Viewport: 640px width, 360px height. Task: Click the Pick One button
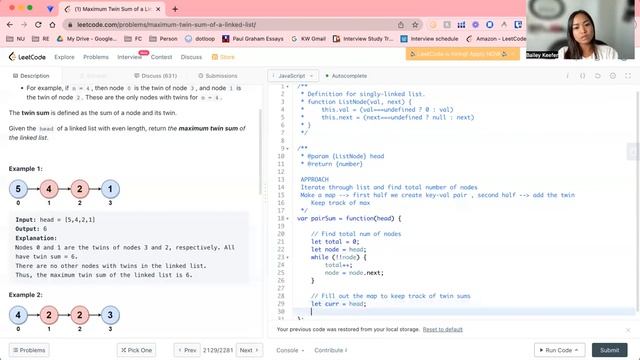click(x=136, y=350)
